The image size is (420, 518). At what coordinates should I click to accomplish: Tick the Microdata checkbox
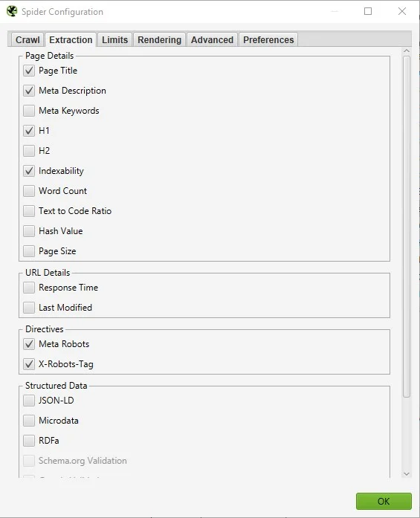[29, 421]
